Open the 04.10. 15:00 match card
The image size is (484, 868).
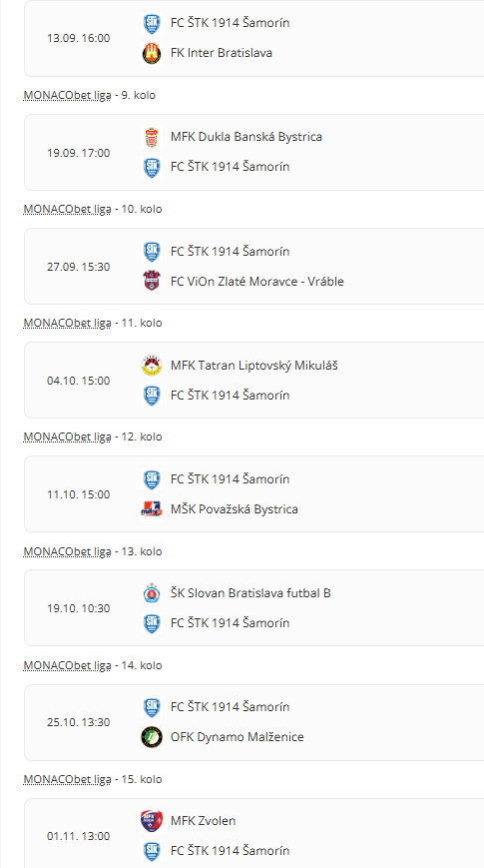tap(254, 381)
